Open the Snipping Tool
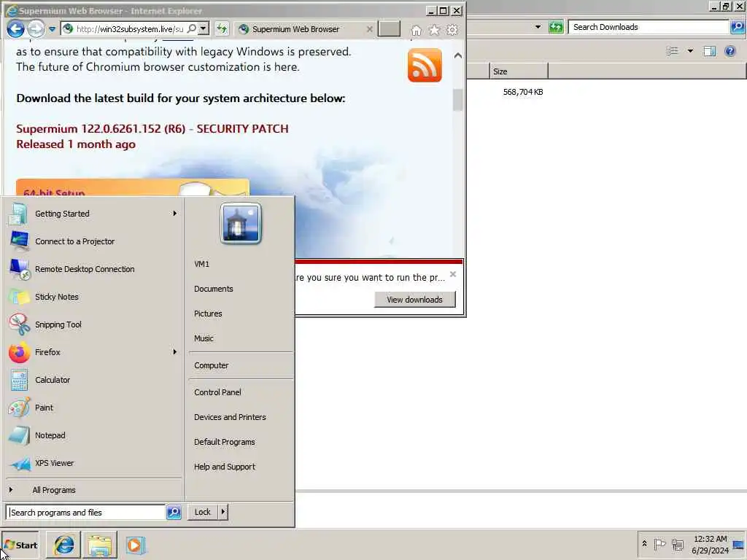The image size is (747, 560). coord(93,324)
